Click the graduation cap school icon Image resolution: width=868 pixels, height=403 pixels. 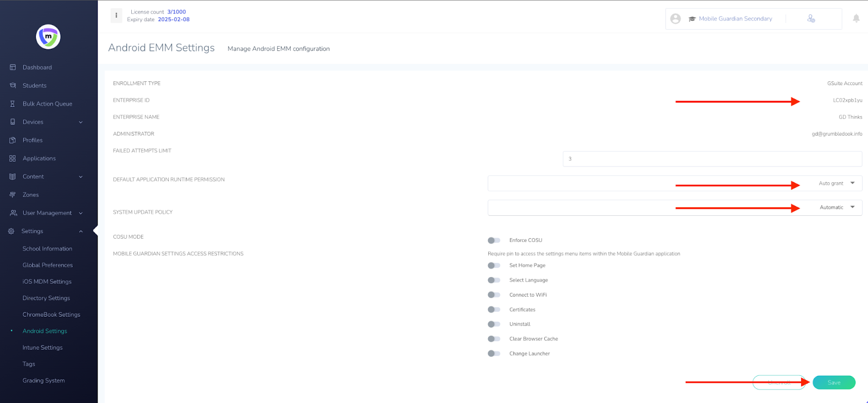click(692, 19)
